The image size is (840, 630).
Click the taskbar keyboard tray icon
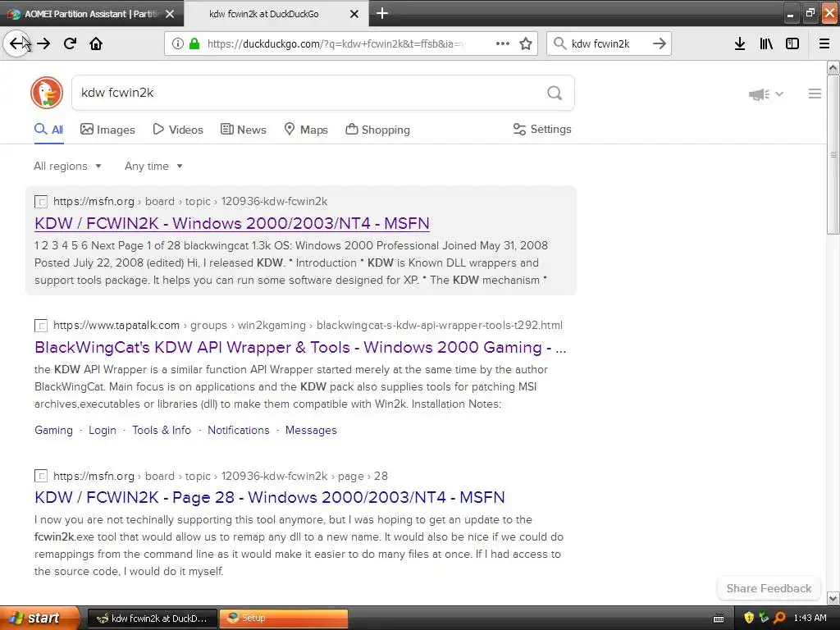(x=719, y=619)
